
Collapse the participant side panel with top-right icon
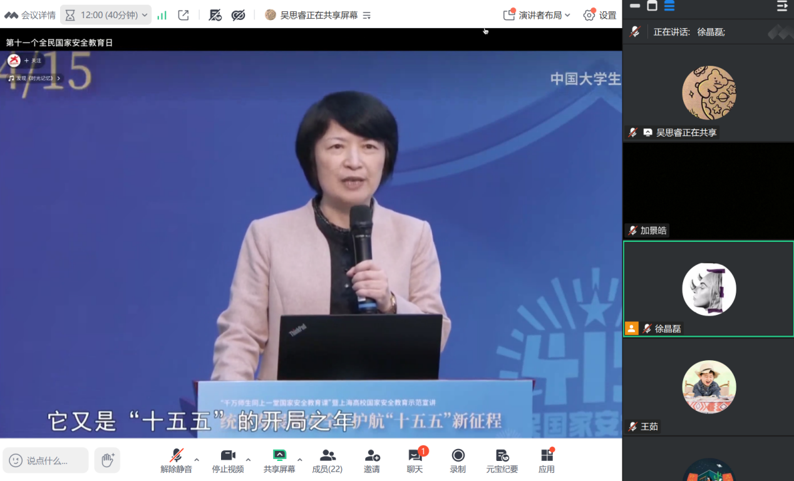[782, 6]
